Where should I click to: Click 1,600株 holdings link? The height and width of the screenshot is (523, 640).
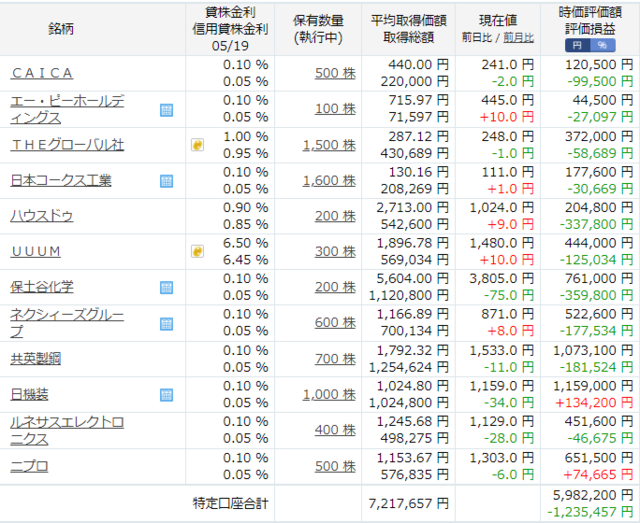tap(329, 180)
